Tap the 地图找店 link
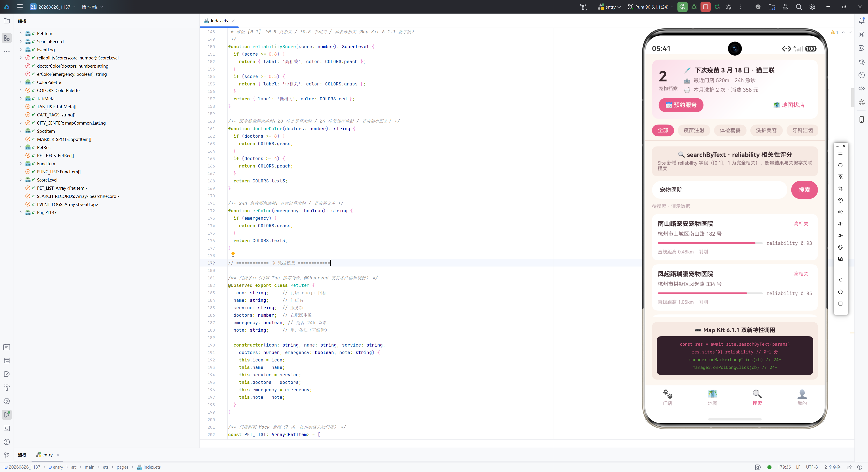868x472 pixels. 789,105
